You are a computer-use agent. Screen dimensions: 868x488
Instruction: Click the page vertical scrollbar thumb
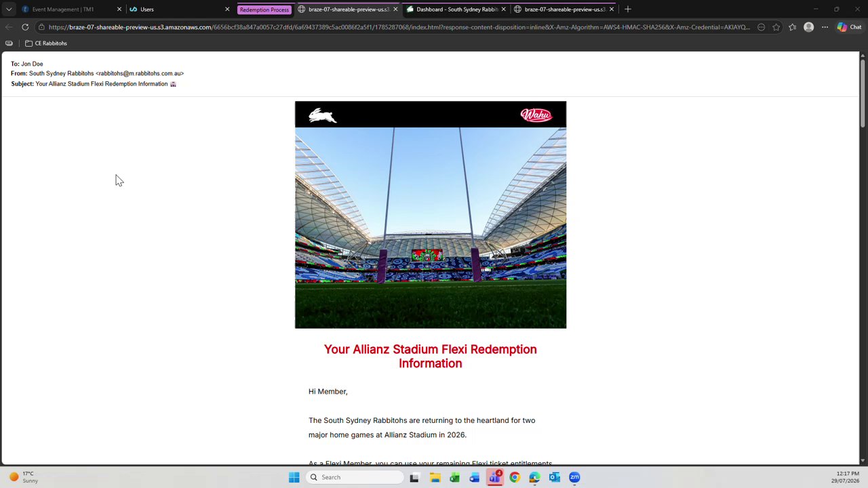point(863,94)
